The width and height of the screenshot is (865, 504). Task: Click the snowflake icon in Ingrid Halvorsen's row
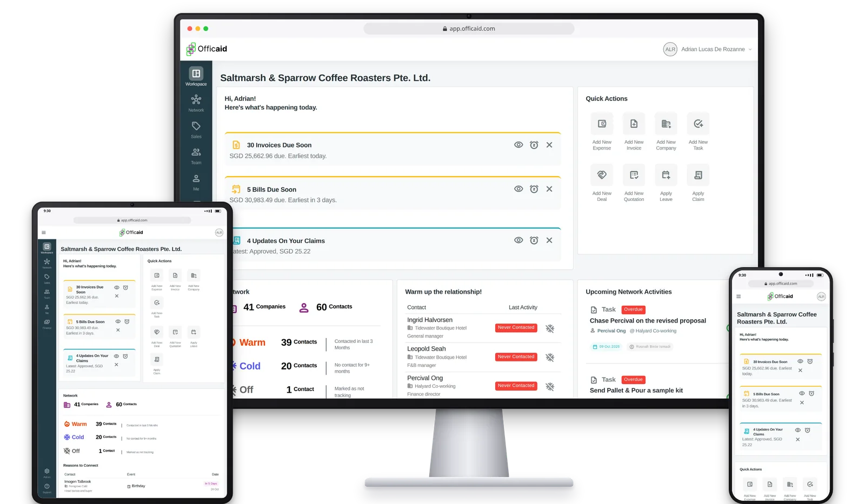(550, 328)
